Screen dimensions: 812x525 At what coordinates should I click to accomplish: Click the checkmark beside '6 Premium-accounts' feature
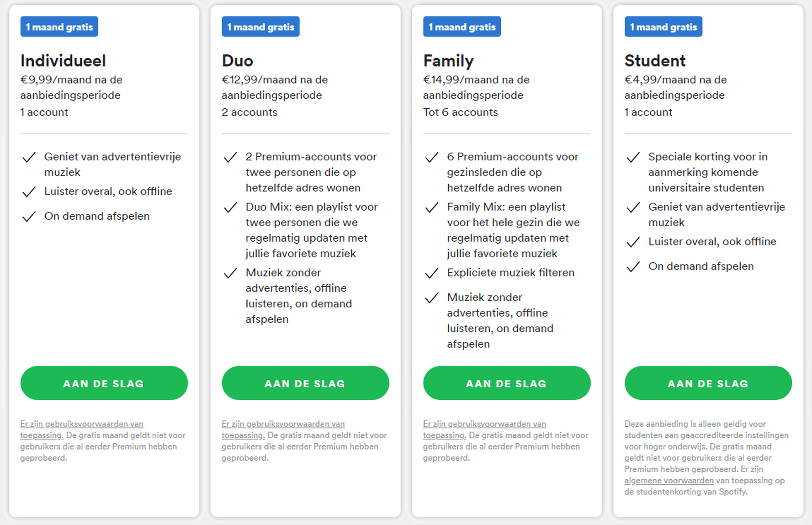coord(432,157)
